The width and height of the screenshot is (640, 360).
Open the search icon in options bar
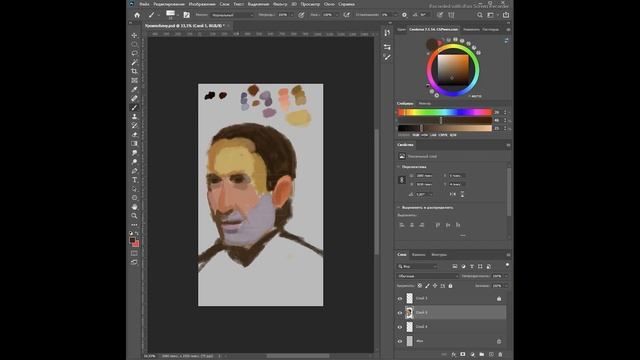click(480, 15)
